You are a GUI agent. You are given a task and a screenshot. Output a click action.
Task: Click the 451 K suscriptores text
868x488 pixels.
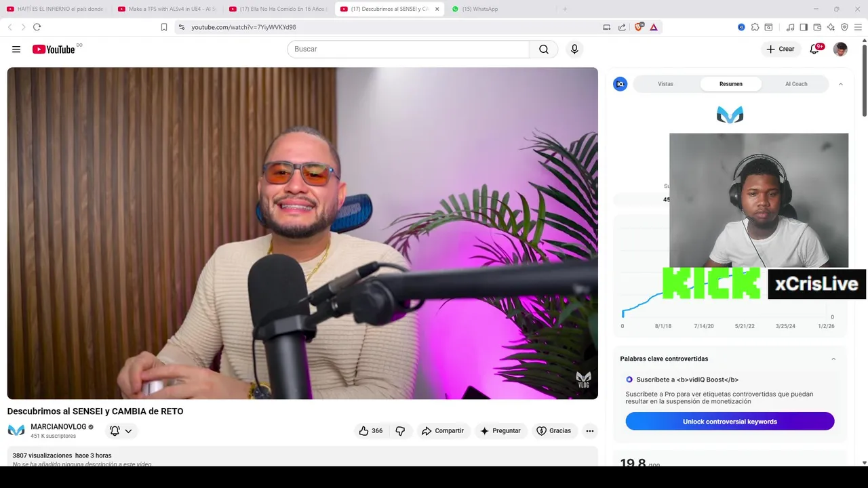click(x=54, y=436)
